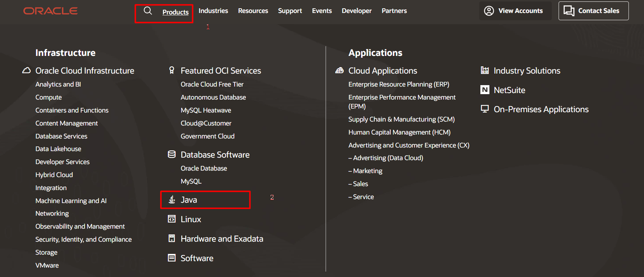644x277 pixels.
Task: Click the Database Software heading text
Action: click(215, 155)
